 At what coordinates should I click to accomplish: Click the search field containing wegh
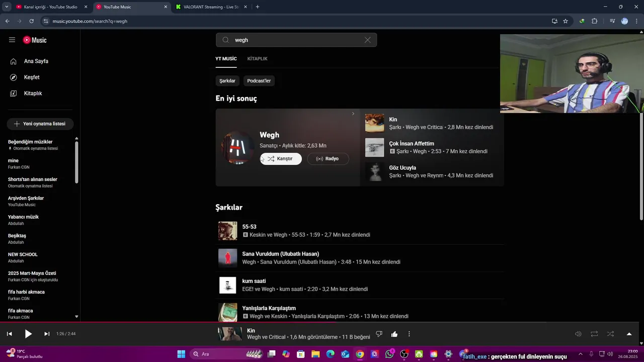point(297,40)
